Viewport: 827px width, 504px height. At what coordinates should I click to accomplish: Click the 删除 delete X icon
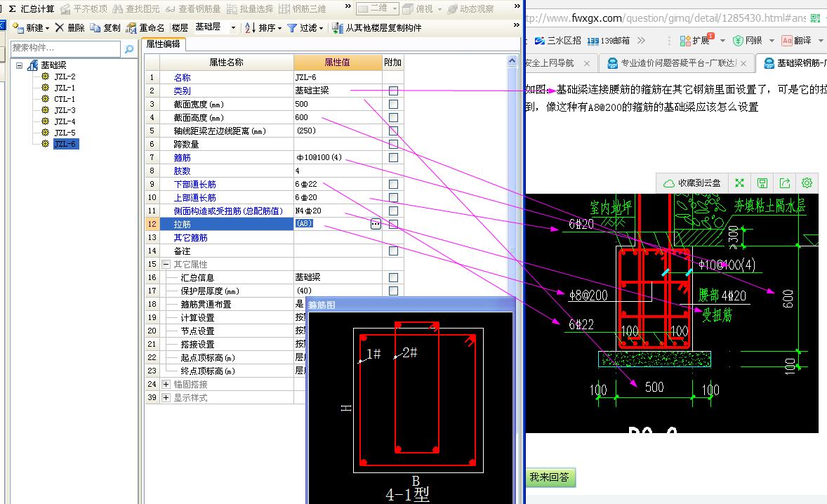pyautogui.click(x=59, y=27)
